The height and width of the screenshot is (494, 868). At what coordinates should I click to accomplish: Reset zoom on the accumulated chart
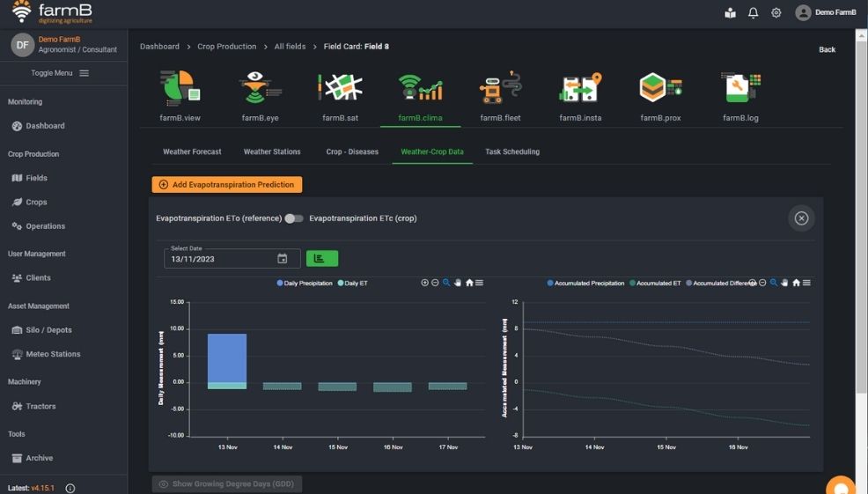click(796, 283)
